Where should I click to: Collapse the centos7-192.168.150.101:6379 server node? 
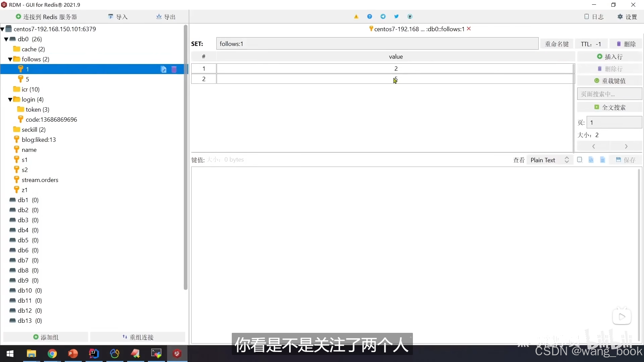[x=2, y=29]
